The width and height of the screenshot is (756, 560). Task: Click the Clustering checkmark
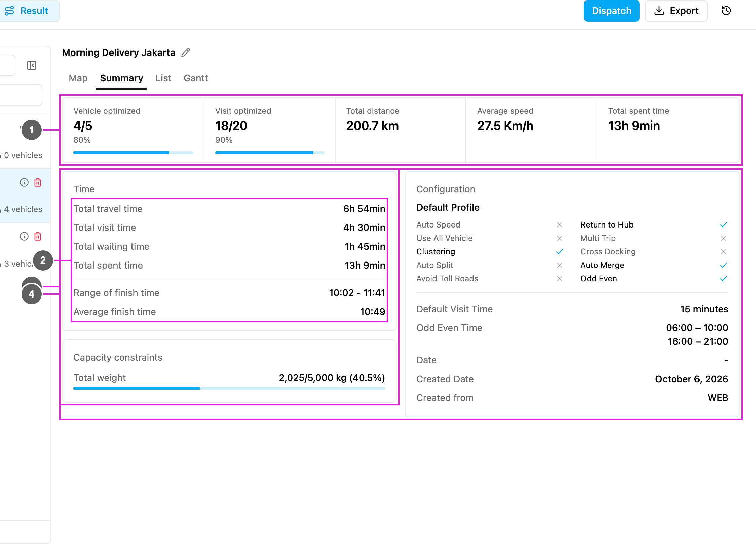[560, 251]
